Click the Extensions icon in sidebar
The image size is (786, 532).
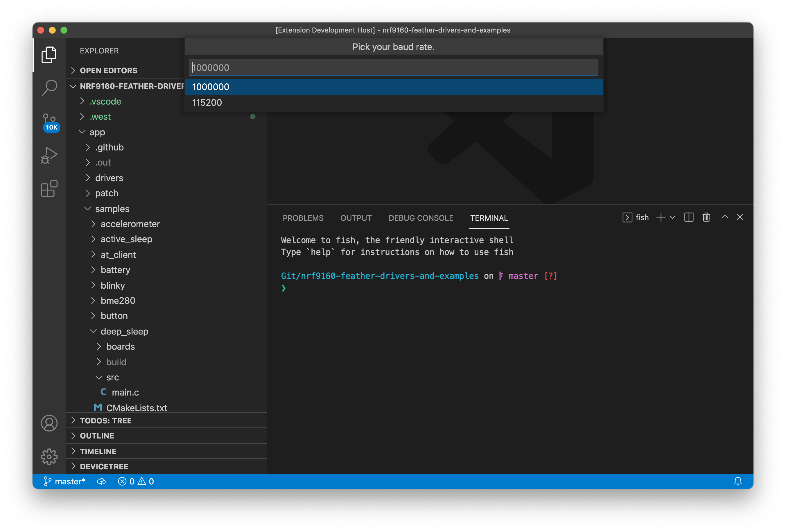coord(50,188)
